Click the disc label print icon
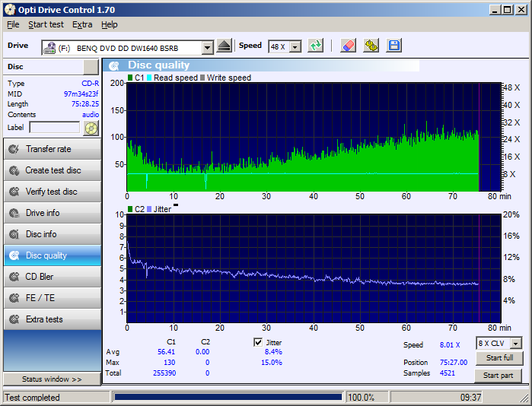Screen dimensions: 532x406 click(91, 128)
